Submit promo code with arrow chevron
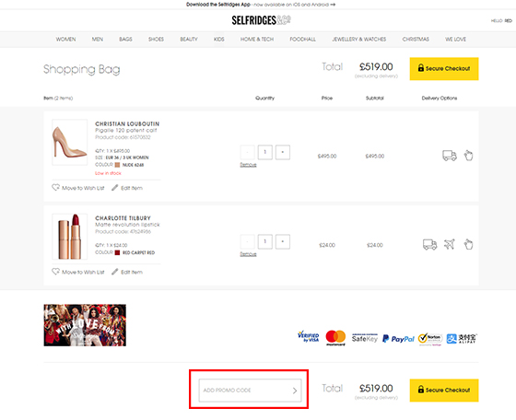This screenshot has width=516, height=420. point(295,391)
